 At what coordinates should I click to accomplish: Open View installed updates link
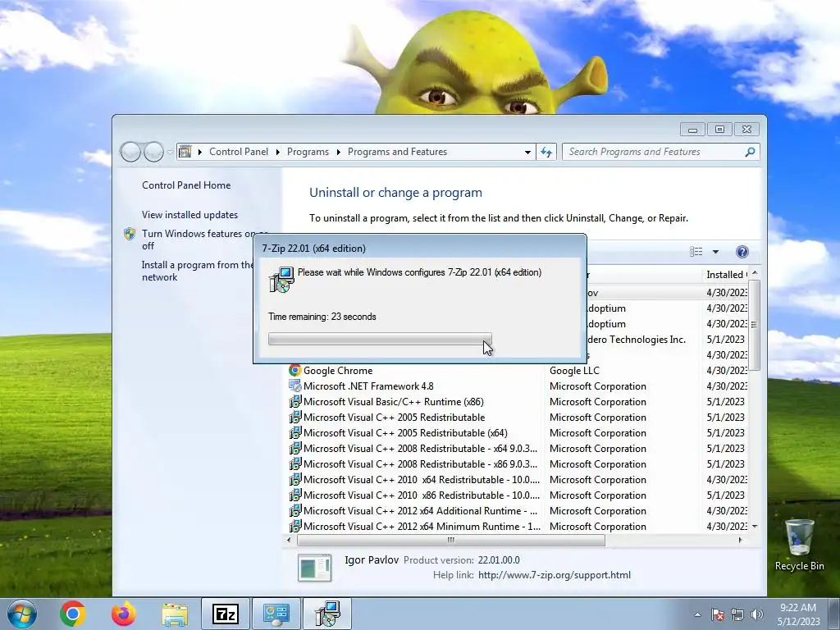click(189, 215)
